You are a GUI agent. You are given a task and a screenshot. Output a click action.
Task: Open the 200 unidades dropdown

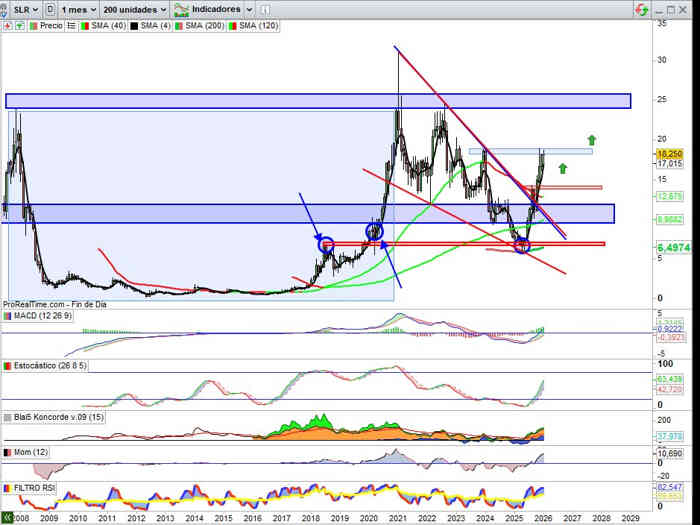point(131,9)
